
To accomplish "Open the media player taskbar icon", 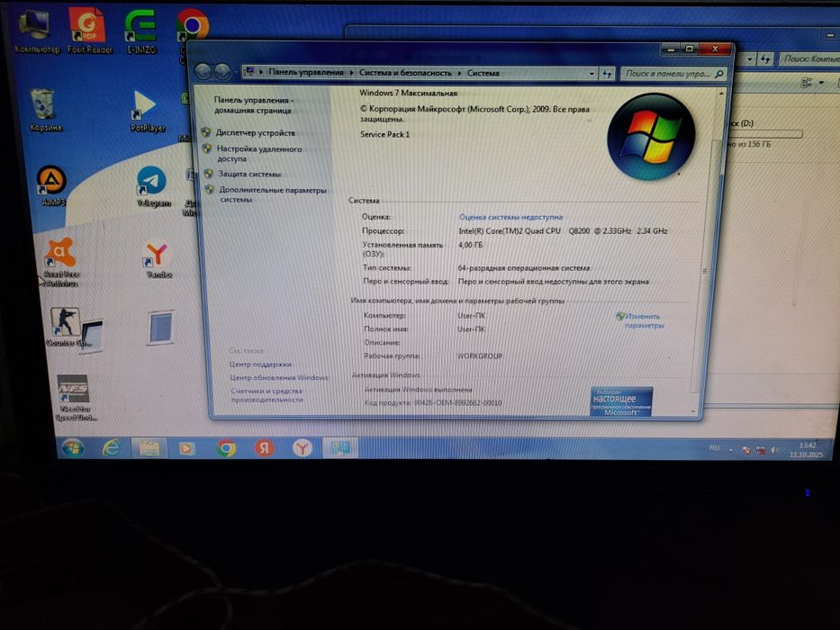I will tap(187, 447).
